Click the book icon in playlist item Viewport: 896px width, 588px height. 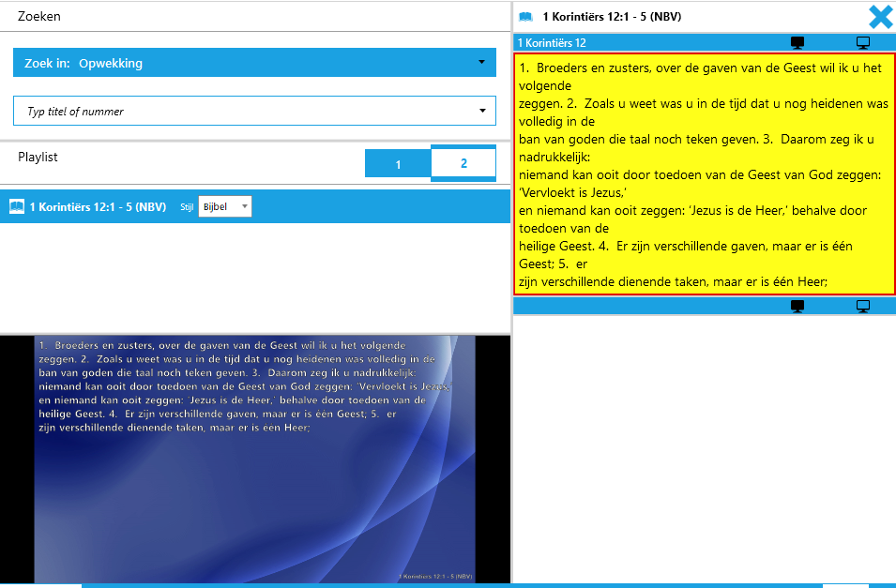[17, 207]
